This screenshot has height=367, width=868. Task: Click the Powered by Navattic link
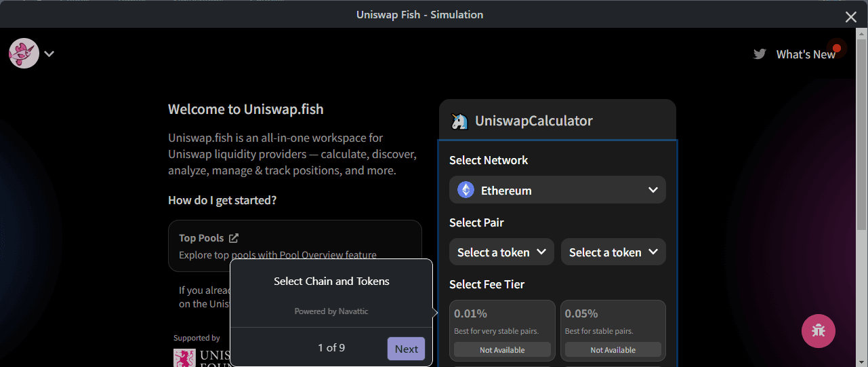(x=331, y=311)
